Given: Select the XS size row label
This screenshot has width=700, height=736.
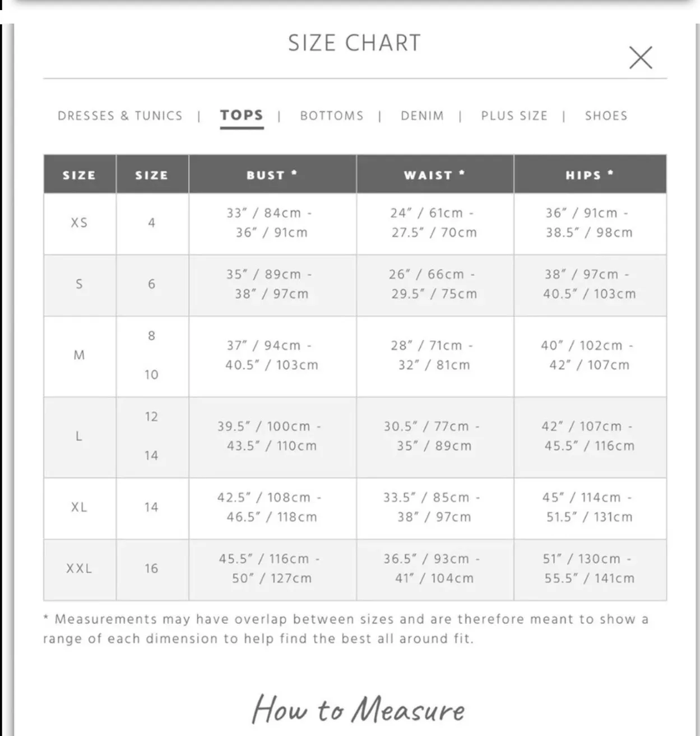Looking at the screenshot, I should tap(79, 223).
